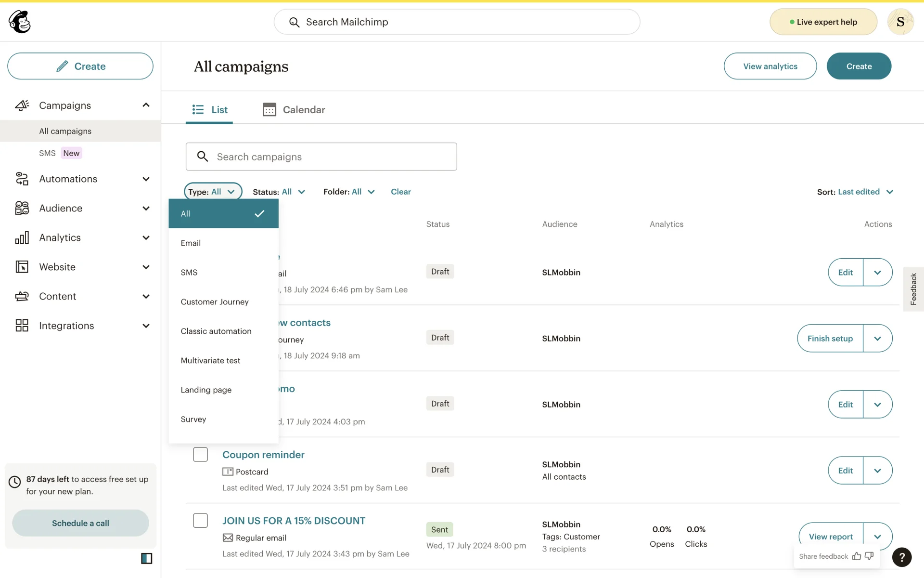Select the JOIN US FOR A 15% DISCOUNT checkbox
924x578 pixels.
pyautogui.click(x=200, y=520)
